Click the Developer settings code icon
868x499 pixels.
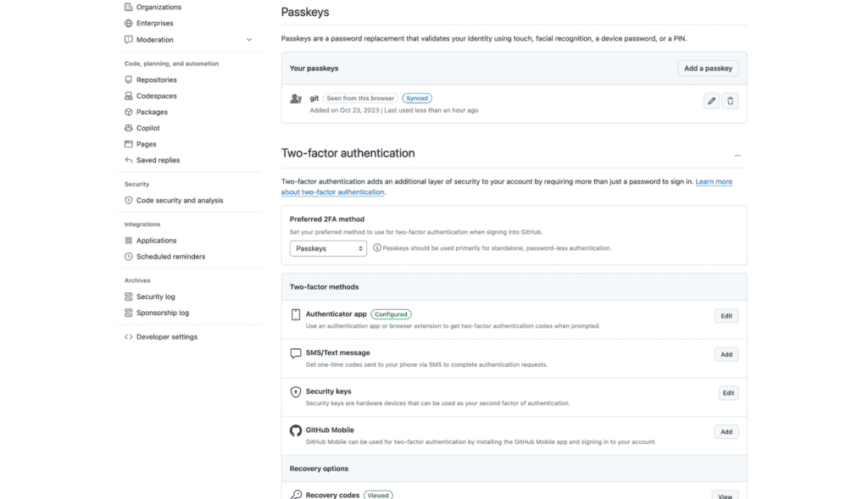129,337
